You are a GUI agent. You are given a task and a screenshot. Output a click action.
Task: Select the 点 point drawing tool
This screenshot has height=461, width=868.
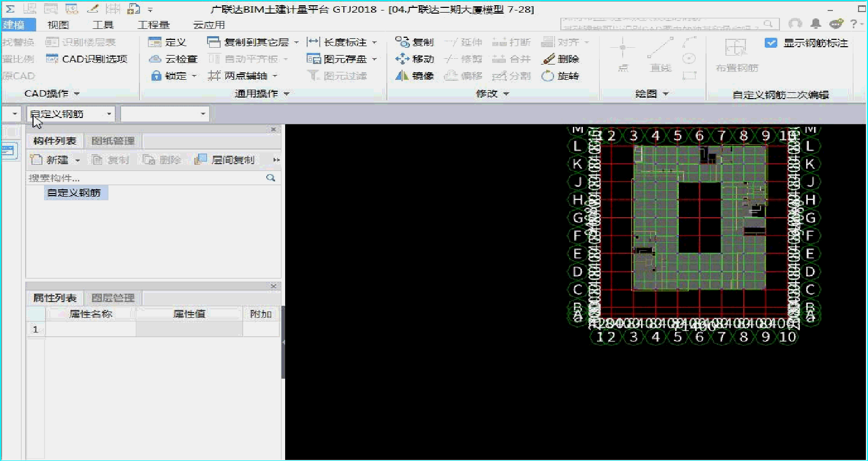[623, 55]
